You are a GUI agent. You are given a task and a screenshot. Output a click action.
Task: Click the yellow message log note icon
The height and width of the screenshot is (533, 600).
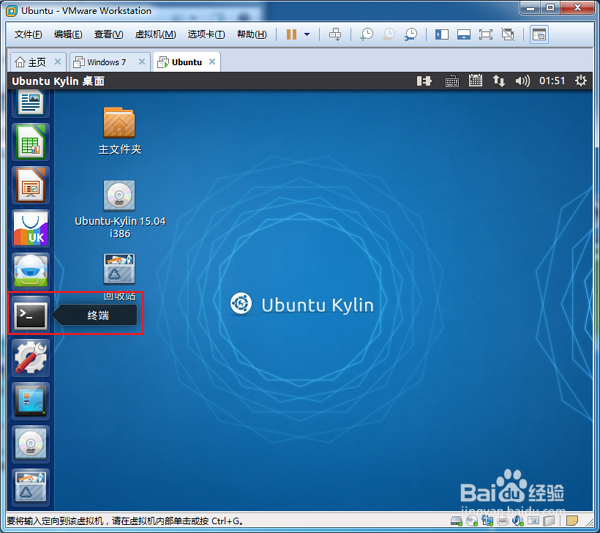[x=572, y=521]
